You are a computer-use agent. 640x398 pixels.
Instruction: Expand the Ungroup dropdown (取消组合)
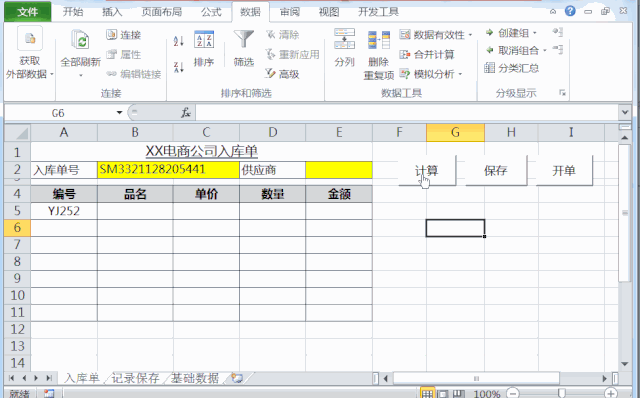[x=545, y=51]
